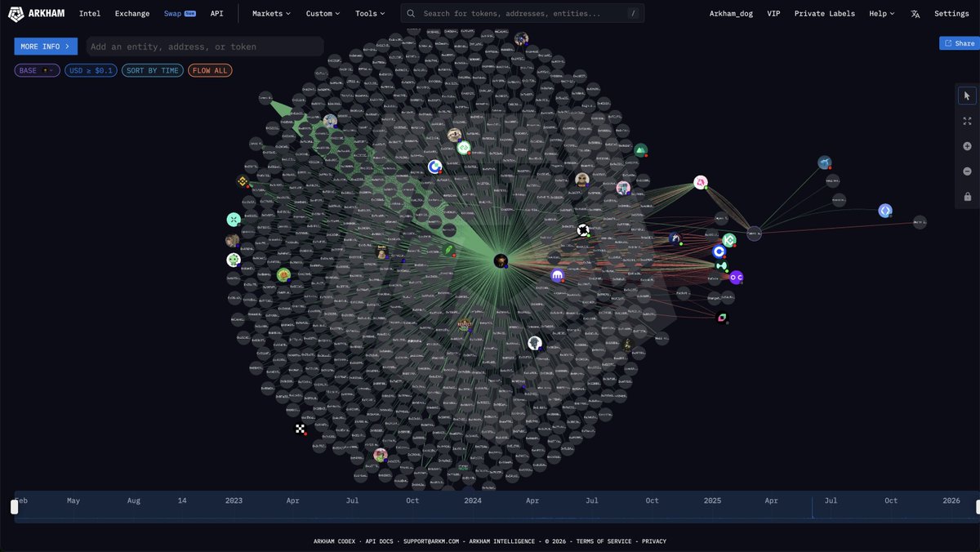Select the pink Uniswap unicorn node
This screenshot has width=980, height=552.
coord(701,183)
